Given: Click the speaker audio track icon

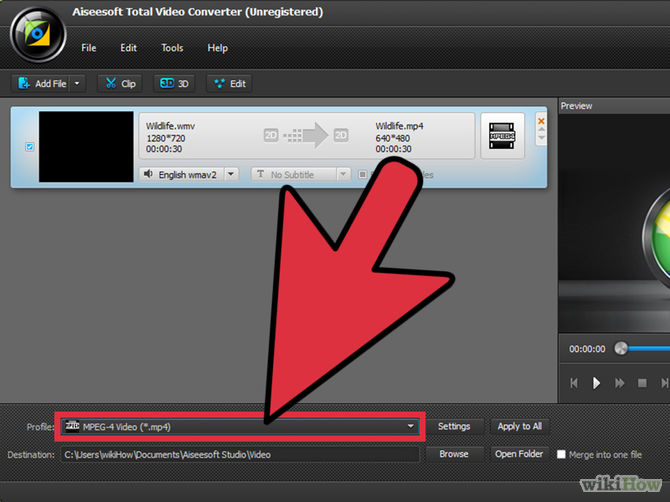Looking at the screenshot, I should pyautogui.click(x=148, y=174).
